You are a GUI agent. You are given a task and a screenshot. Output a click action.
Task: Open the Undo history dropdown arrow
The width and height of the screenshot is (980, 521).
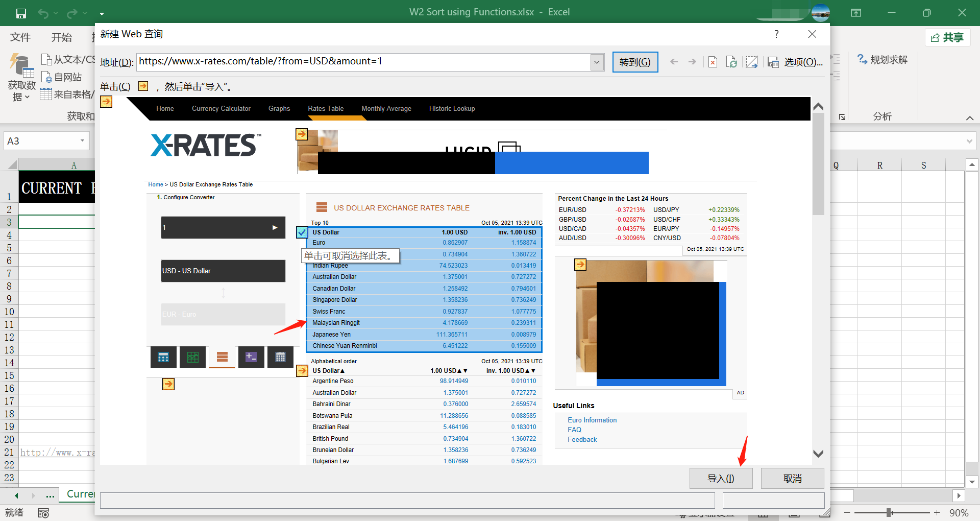[56, 13]
